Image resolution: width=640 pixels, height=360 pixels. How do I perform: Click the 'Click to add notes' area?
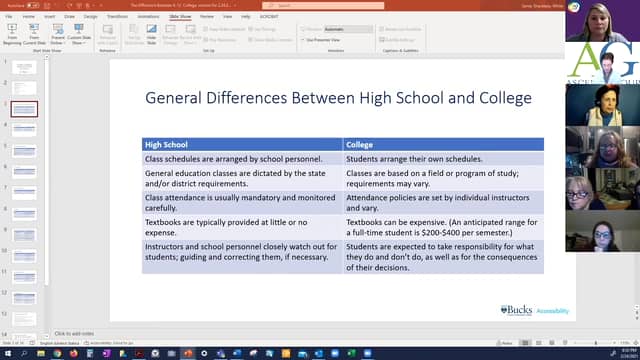point(74,334)
